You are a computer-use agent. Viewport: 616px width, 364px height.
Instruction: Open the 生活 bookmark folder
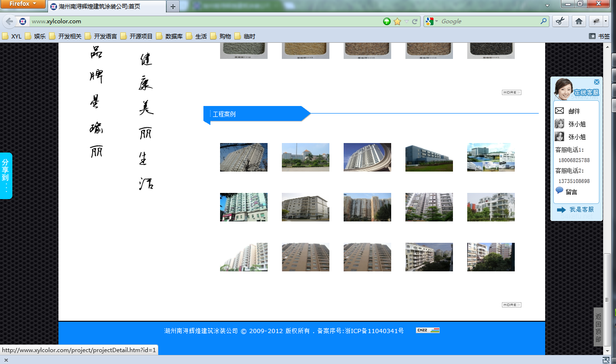pos(197,36)
